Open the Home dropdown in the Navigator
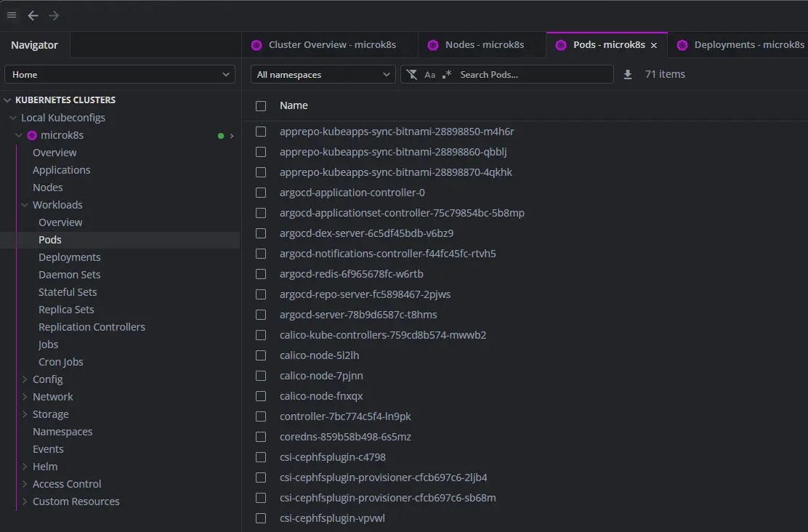 click(120, 74)
